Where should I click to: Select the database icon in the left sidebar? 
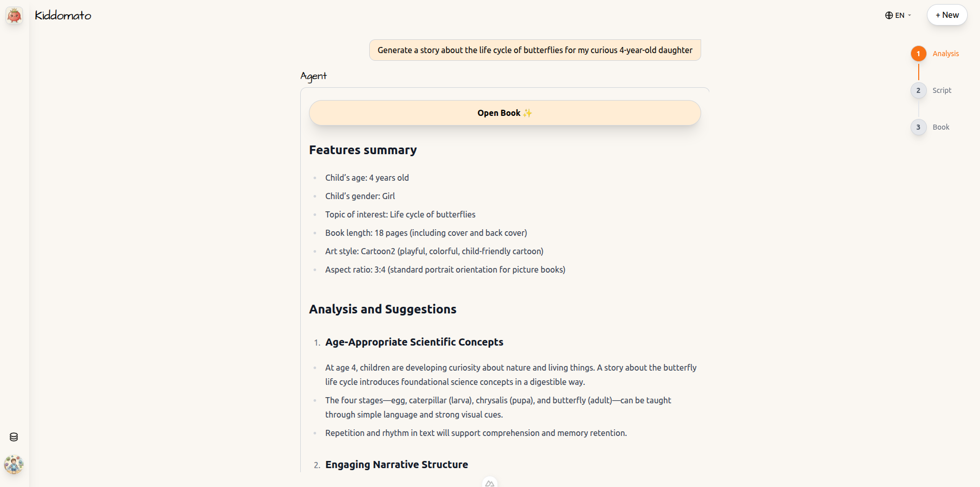point(13,436)
